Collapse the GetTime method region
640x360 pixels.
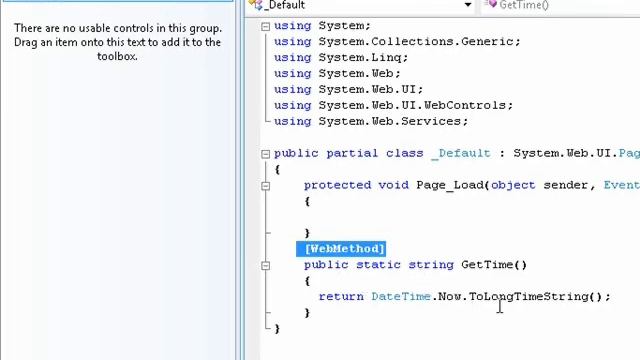[x=265, y=265]
